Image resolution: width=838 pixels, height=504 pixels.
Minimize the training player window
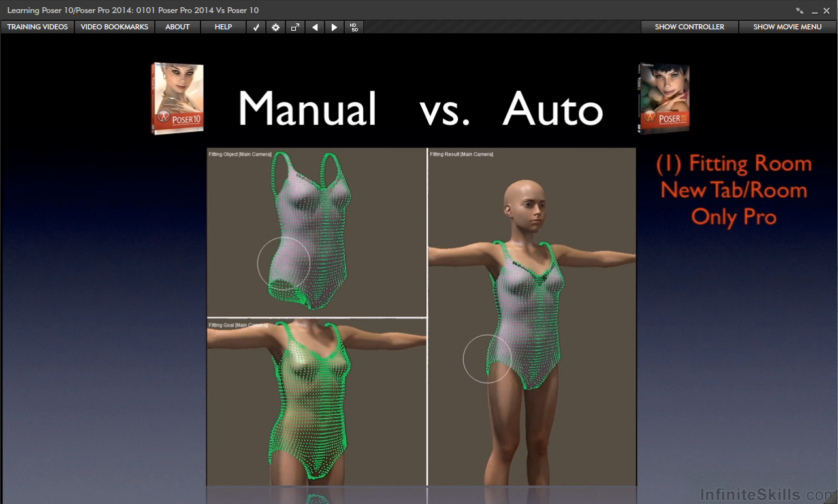pos(814,11)
